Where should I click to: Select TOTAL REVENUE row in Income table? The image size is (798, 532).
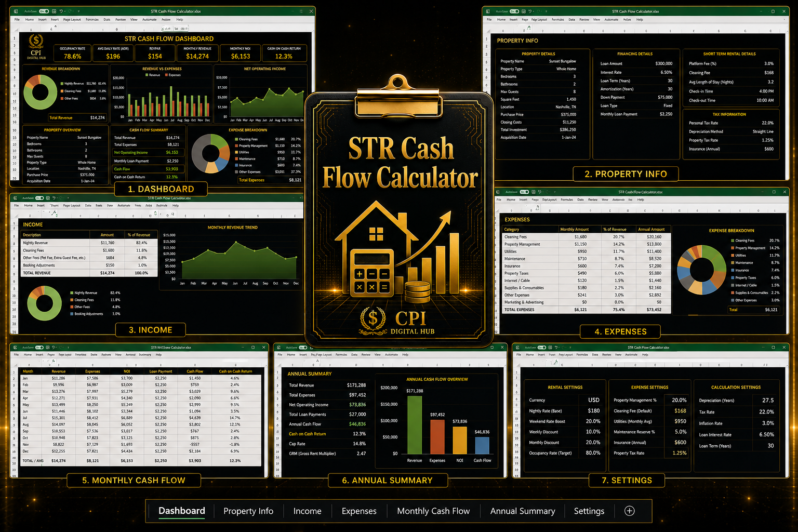tap(89, 273)
